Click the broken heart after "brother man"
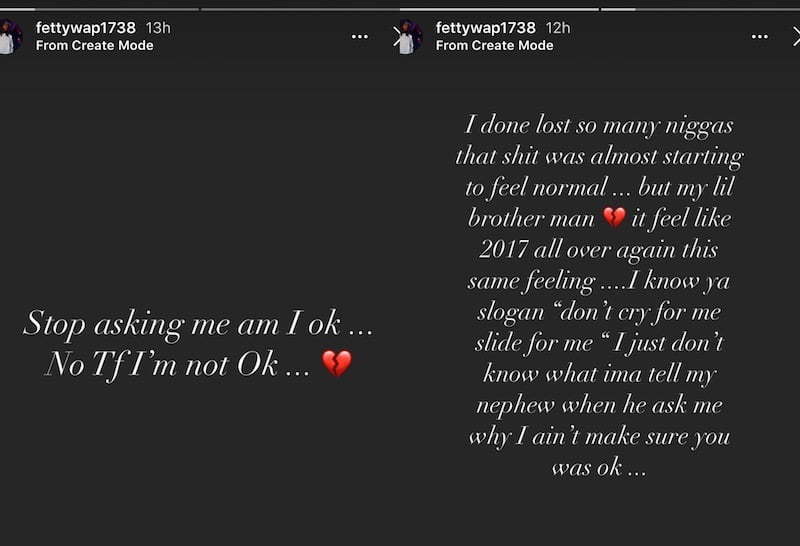 [614, 217]
